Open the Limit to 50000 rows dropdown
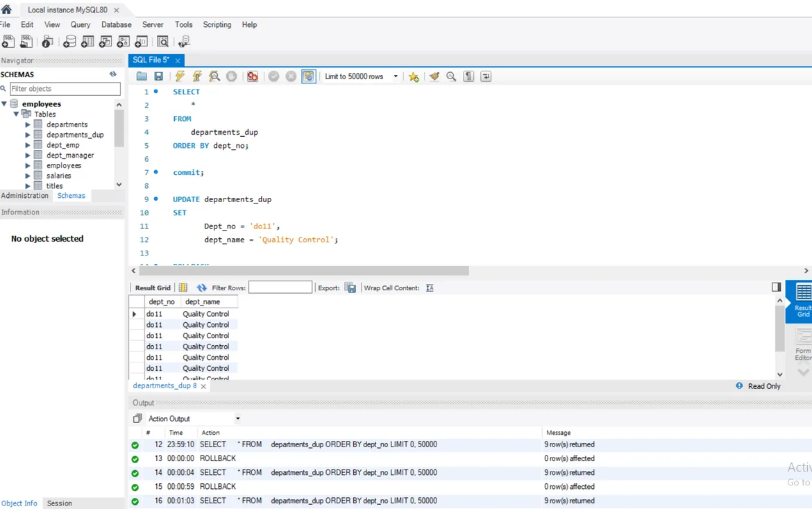812x509 pixels. (x=396, y=76)
